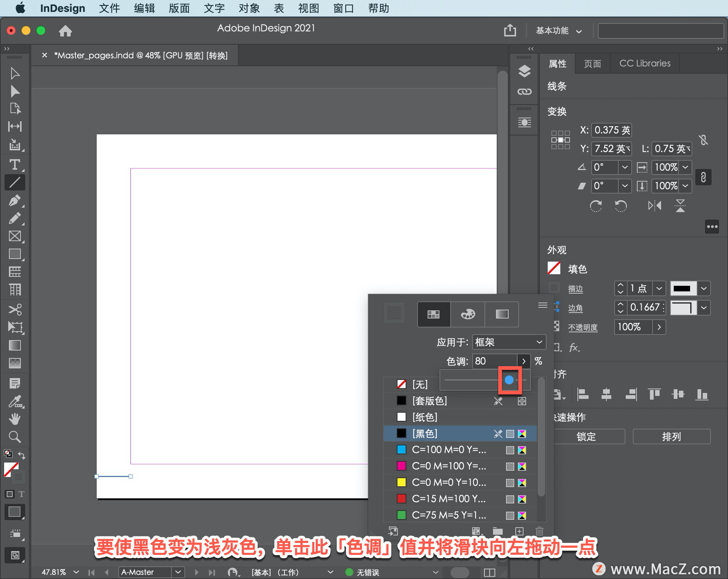Open the 对象 menu
Viewport: 728px width, 579px height.
click(x=249, y=8)
